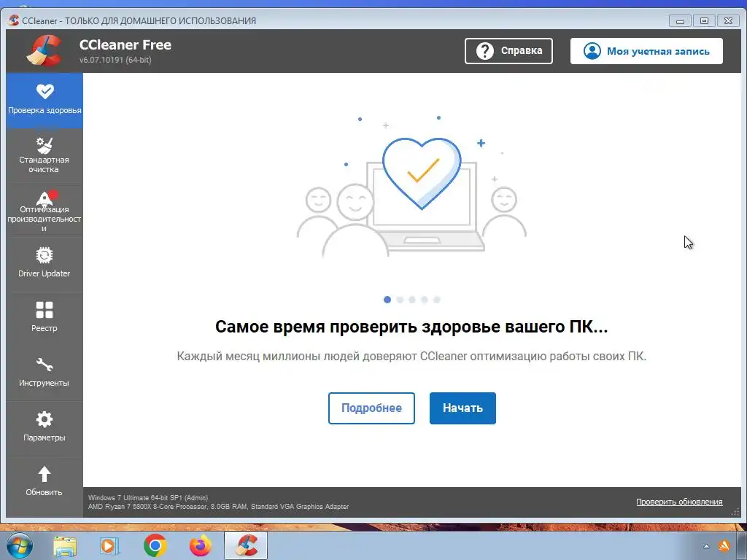Open Параметры gear settings
The image size is (747, 560).
click(x=44, y=429)
